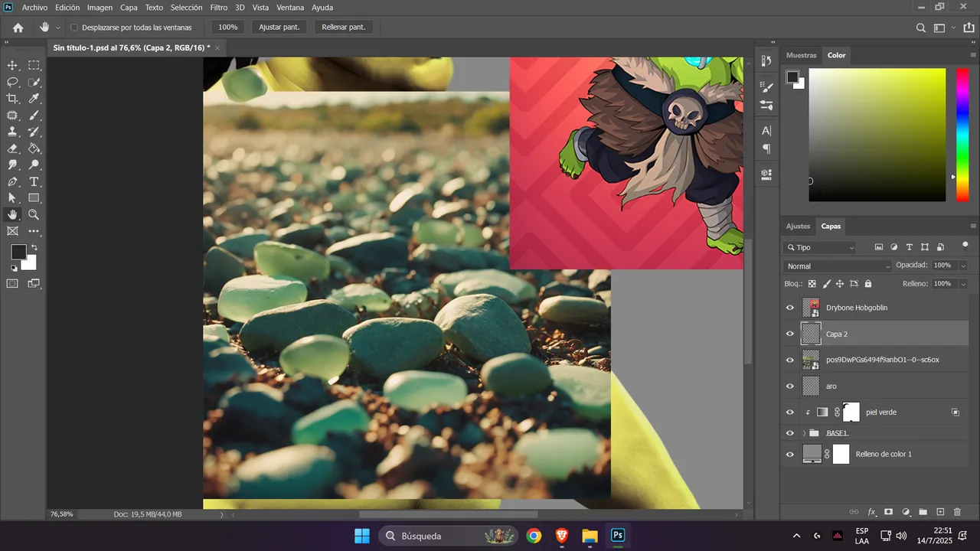
Task: Open the Character panel icon
Action: click(766, 131)
